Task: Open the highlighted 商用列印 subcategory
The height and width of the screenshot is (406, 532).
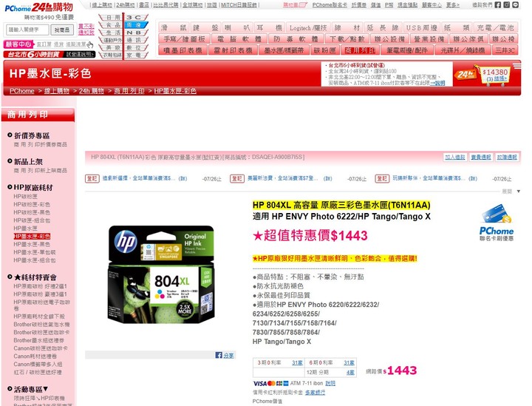Action: pyautogui.click(x=360, y=50)
